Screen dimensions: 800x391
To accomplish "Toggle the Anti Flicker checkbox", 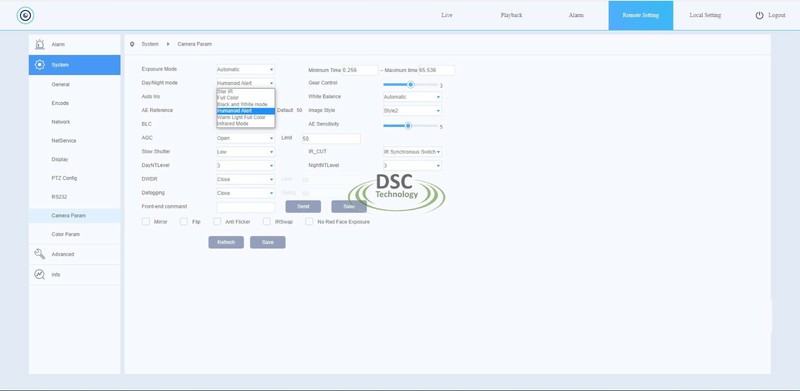I will click(217, 222).
